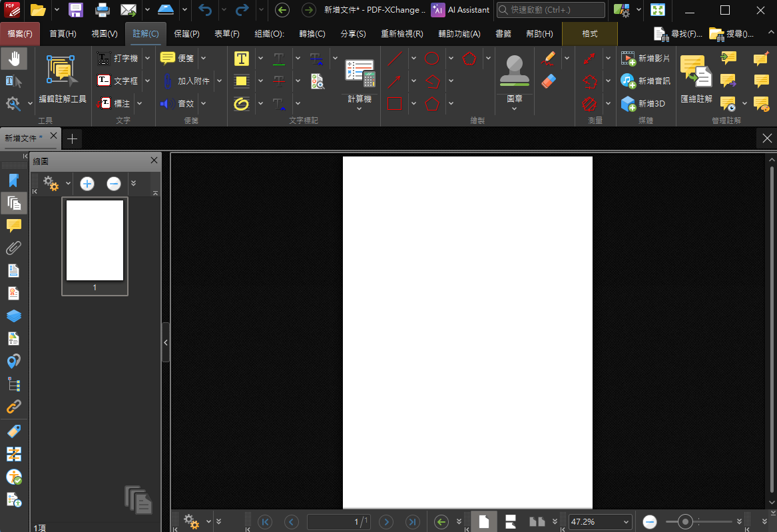Select the Sound comment tool (音效)
The image size is (777, 532).
pyautogui.click(x=177, y=103)
